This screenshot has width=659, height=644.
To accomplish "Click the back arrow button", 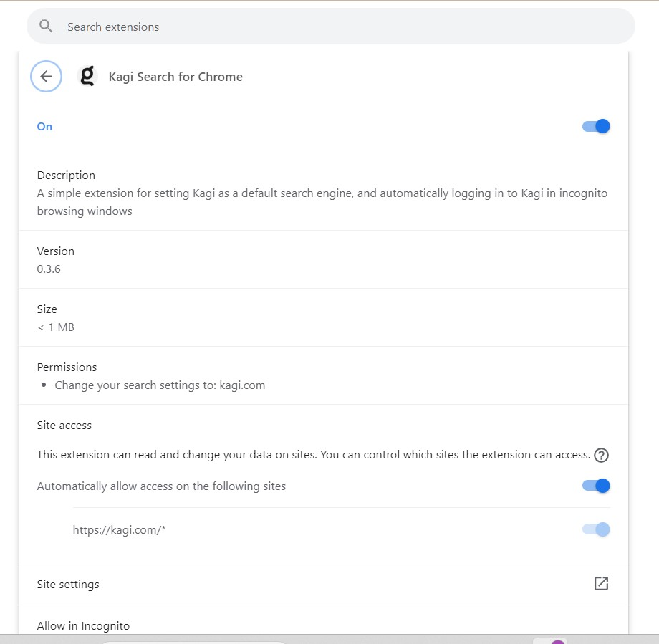I will pos(46,77).
